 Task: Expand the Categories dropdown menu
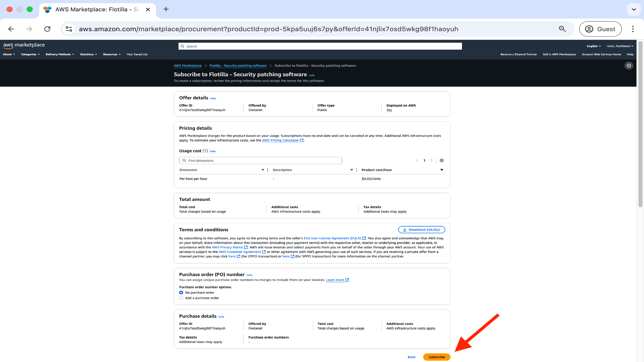click(x=30, y=54)
